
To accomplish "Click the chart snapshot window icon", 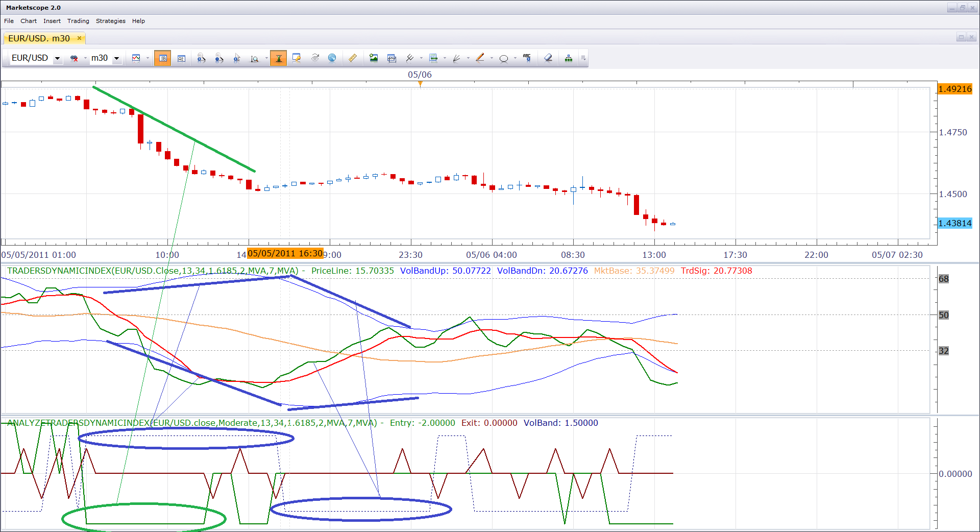I will (391, 58).
